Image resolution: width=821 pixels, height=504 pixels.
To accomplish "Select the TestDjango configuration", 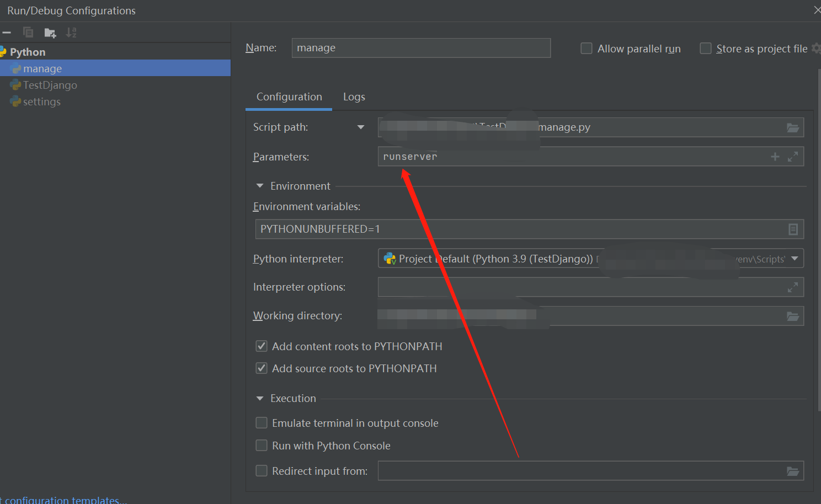I will (50, 85).
